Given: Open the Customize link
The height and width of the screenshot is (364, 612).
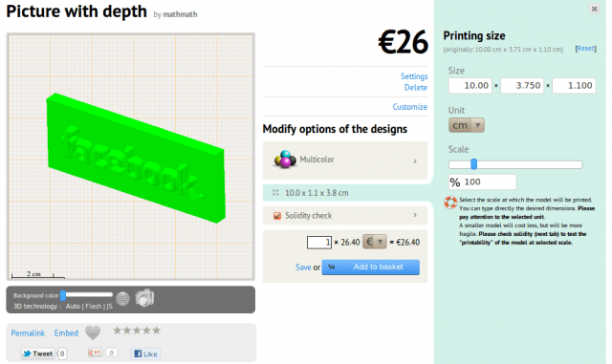Looking at the screenshot, I should pos(410,107).
